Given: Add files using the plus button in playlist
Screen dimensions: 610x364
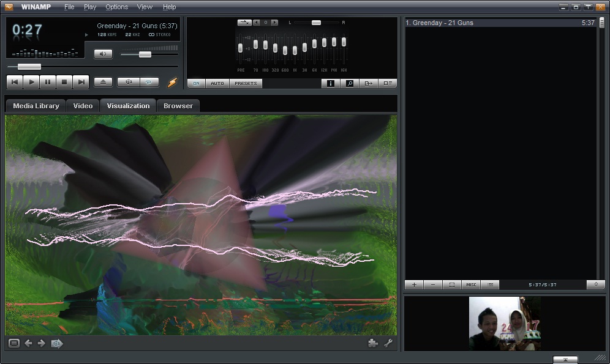Looking at the screenshot, I should point(414,284).
